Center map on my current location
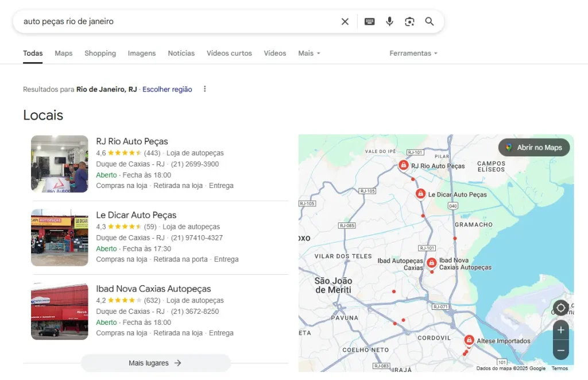The image size is (588, 380). coord(561,308)
